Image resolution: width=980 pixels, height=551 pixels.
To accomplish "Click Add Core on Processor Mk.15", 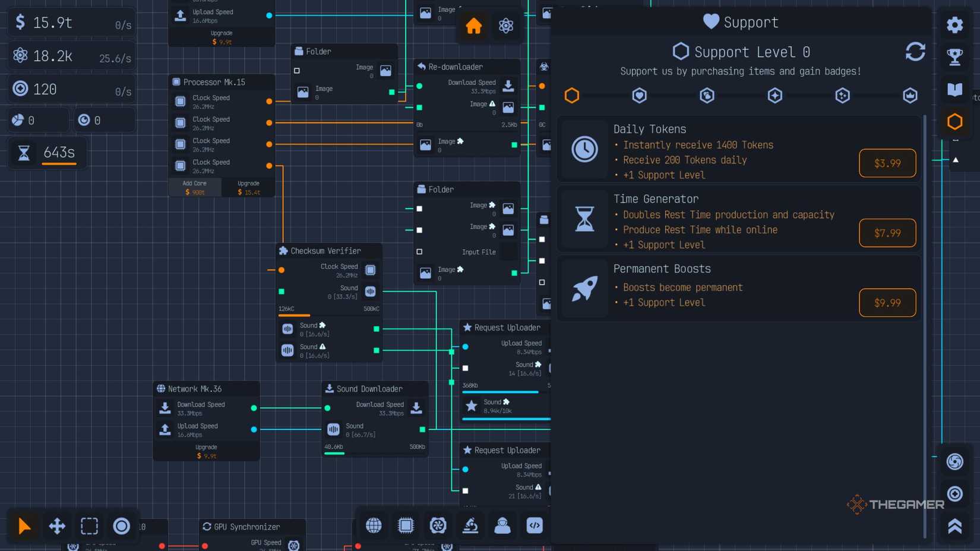I will 195,187.
